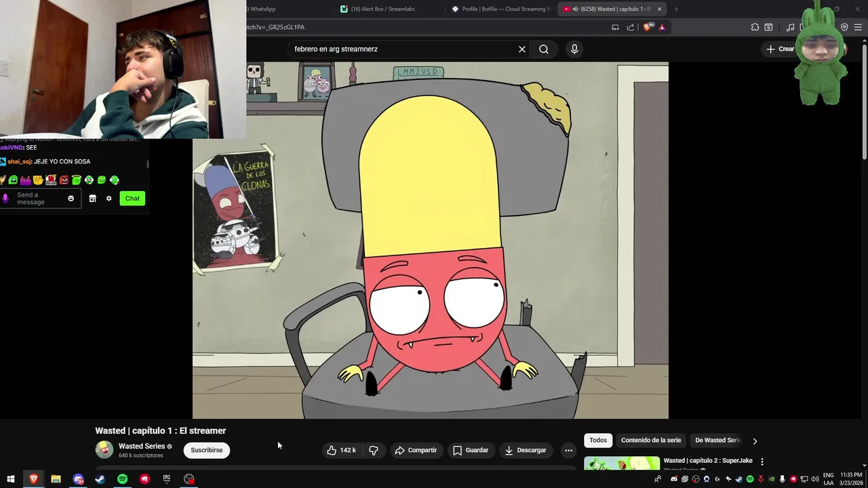Click the share page icon in address bar

tap(631, 27)
